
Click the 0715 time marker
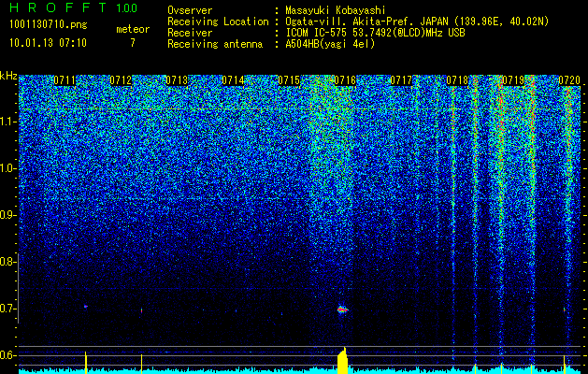[x=289, y=80]
